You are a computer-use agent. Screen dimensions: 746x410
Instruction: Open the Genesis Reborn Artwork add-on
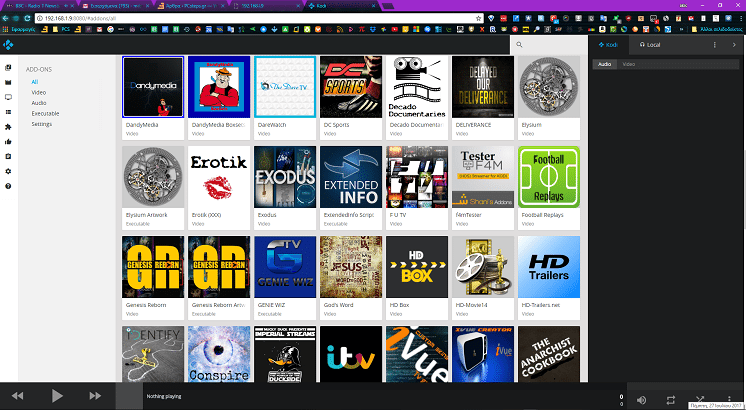[219, 278]
